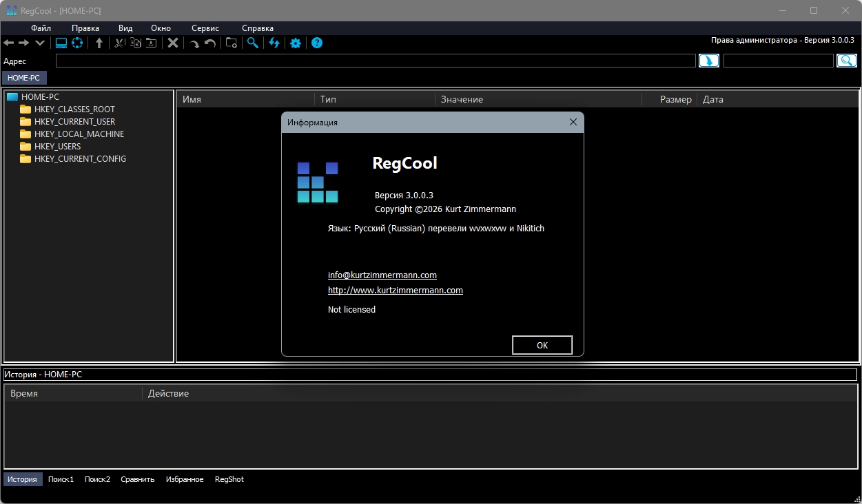The height and width of the screenshot is (504, 862).
Task: Open the Сервис menu
Action: [x=205, y=28]
